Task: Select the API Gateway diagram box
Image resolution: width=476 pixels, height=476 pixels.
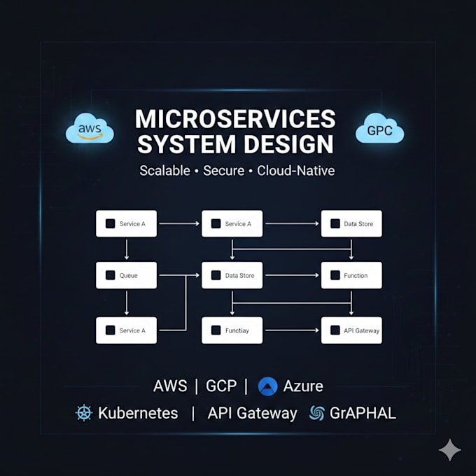Action: pyautogui.click(x=351, y=330)
